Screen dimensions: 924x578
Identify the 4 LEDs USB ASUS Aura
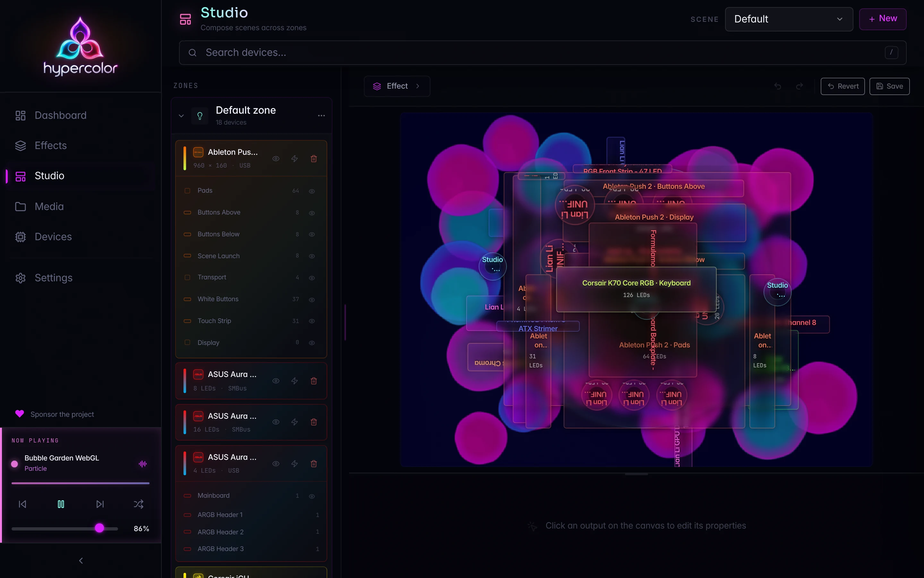coord(295,464)
